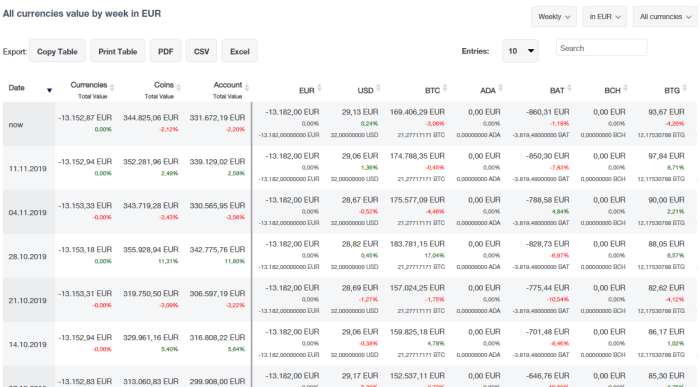Change Entries count from 10
Viewport: 700px width, 387px height.
(520, 51)
